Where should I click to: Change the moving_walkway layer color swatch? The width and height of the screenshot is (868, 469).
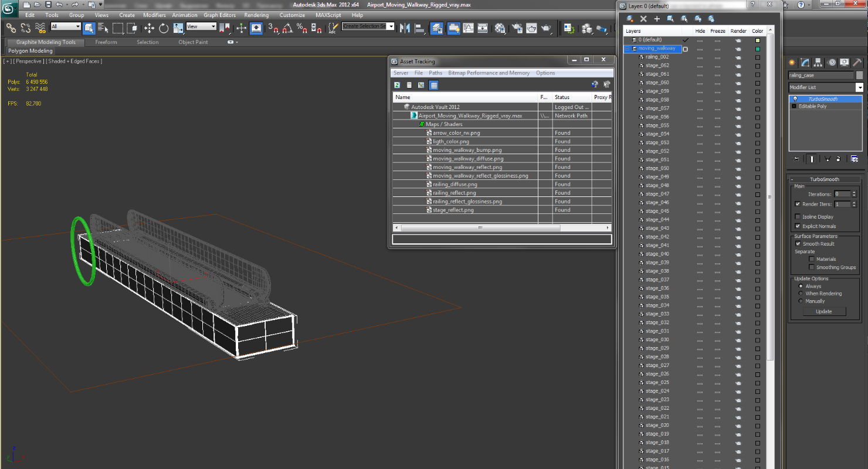pos(758,49)
